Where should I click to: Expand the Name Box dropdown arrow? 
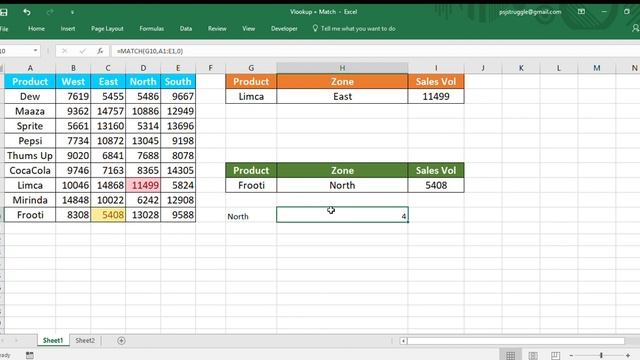[36, 51]
